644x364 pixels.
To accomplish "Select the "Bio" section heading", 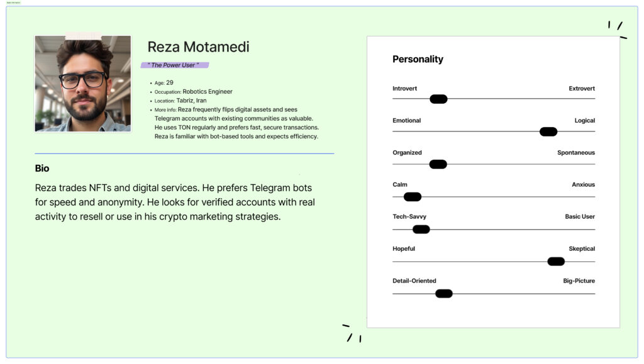I will pos(42,168).
